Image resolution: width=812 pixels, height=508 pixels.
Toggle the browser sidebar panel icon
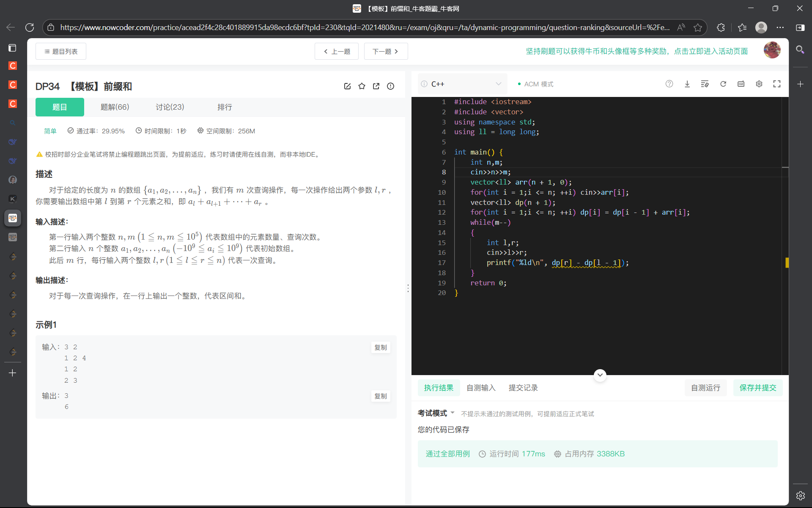[x=800, y=28]
